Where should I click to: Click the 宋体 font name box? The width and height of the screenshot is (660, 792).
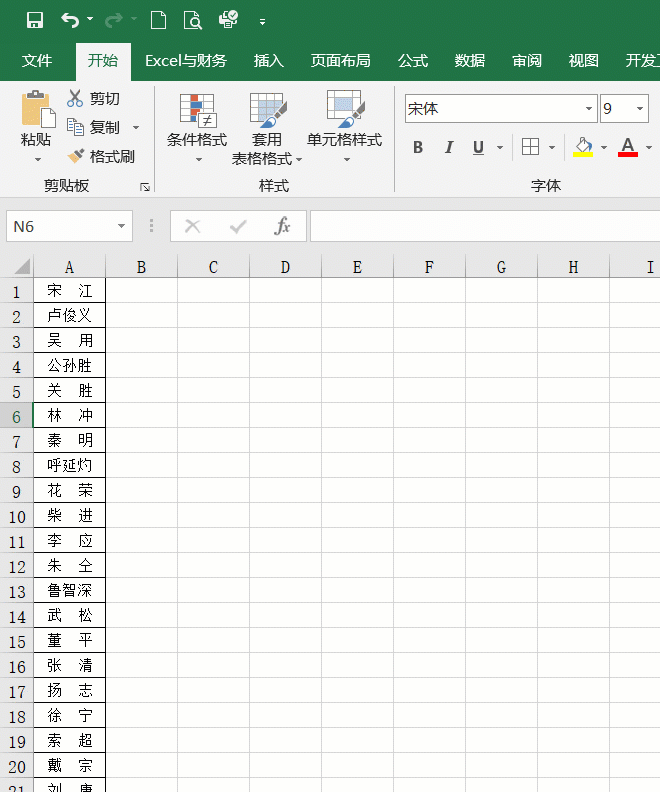coord(494,109)
